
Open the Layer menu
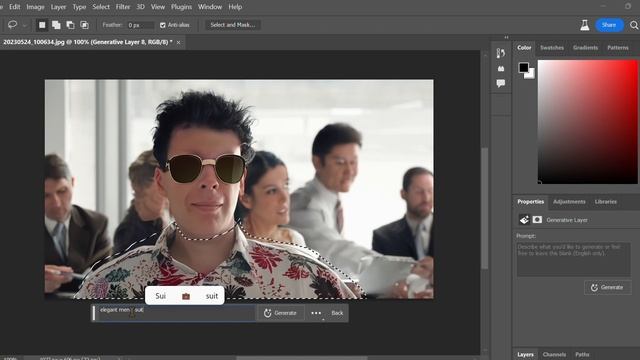click(x=58, y=7)
